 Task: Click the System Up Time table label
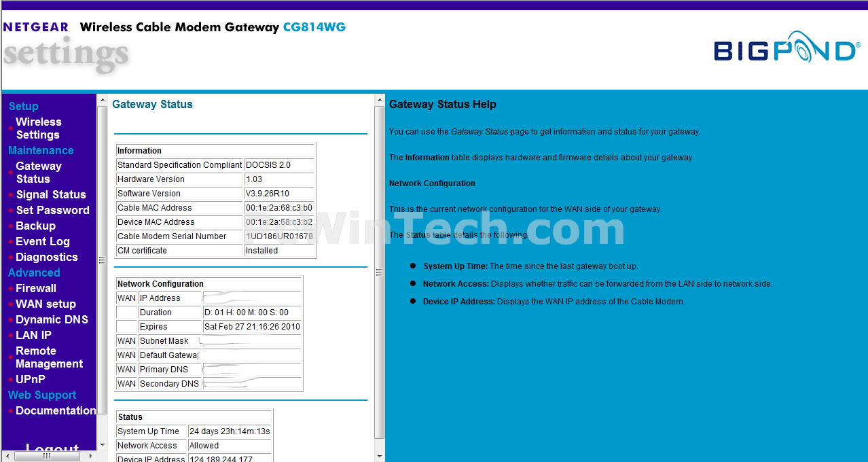pos(148,431)
